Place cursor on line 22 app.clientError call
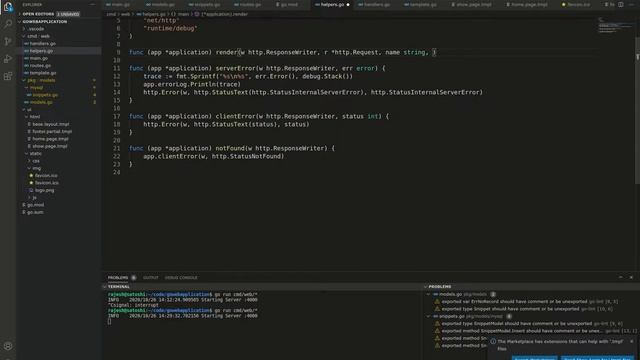Image resolution: width=640 pixels, height=360 pixels. [213, 156]
